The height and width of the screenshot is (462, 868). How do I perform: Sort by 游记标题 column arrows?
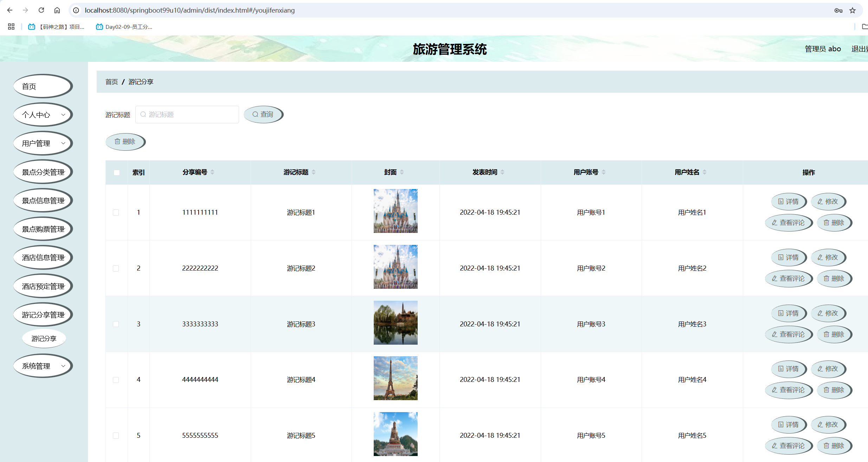tap(314, 172)
